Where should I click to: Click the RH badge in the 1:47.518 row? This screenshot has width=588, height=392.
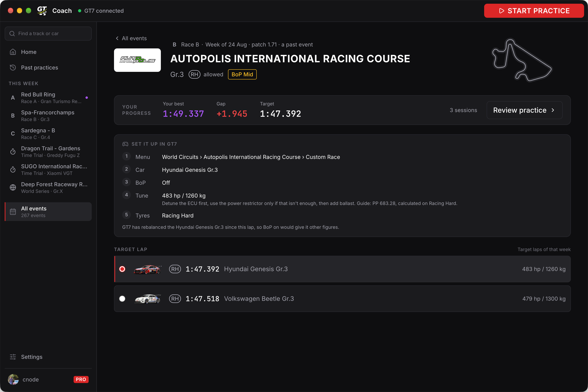coord(175,299)
